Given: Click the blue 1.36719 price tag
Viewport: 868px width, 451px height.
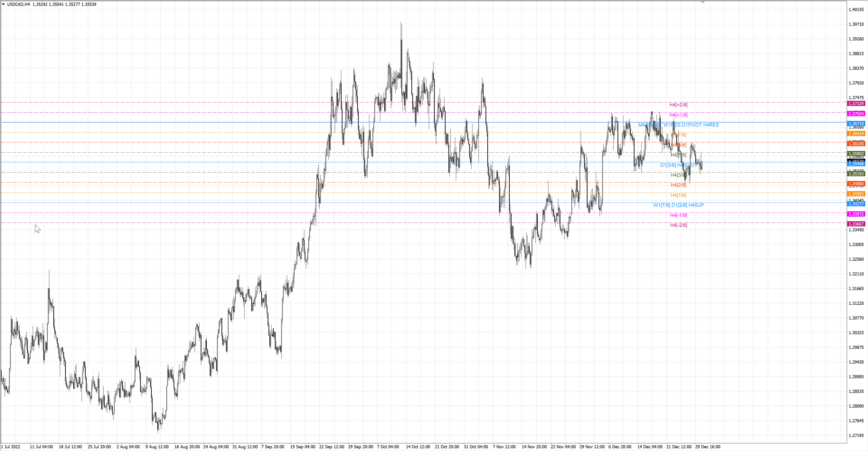Looking at the screenshot, I should [x=856, y=124].
